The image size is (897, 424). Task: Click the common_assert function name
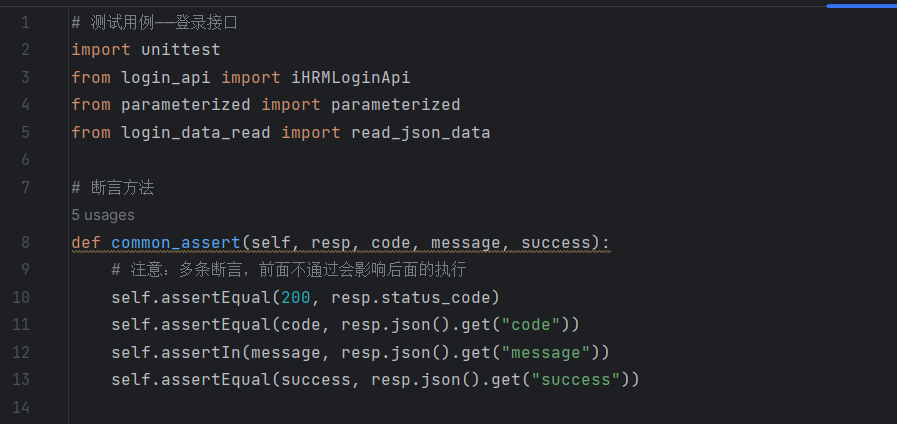click(x=176, y=242)
